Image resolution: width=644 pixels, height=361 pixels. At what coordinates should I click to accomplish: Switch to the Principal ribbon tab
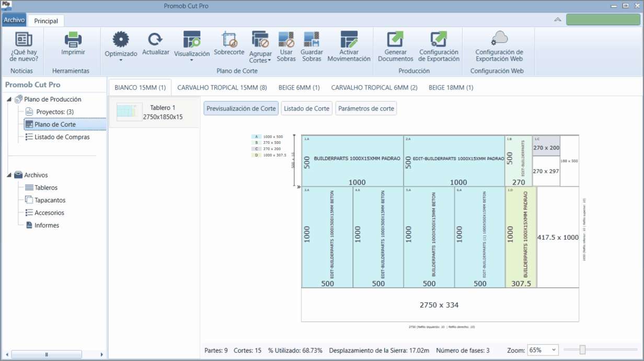[x=46, y=21]
